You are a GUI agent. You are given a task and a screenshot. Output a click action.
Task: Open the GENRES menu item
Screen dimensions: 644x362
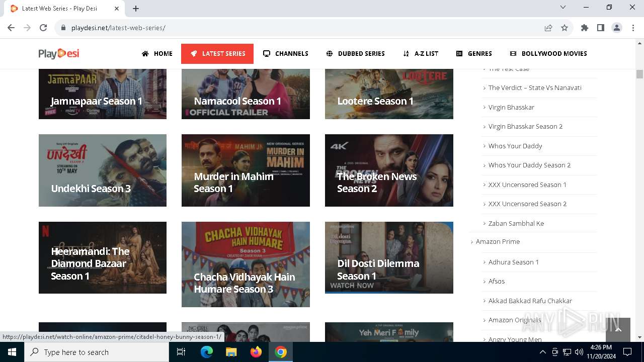[x=474, y=53]
